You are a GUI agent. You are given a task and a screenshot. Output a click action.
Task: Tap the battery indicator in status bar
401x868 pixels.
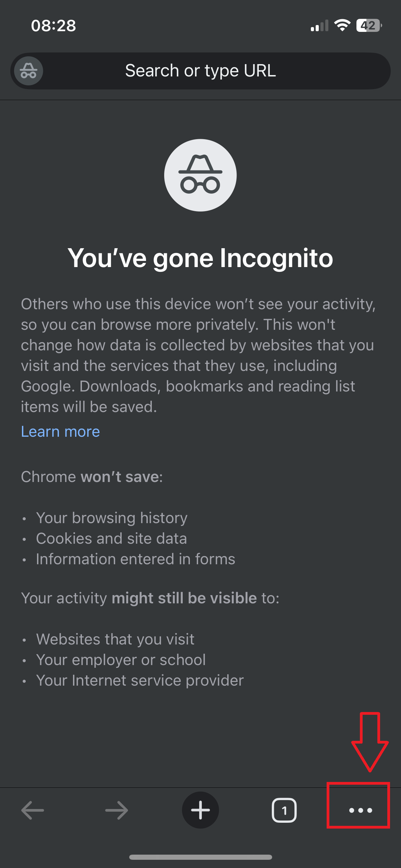(369, 26)
